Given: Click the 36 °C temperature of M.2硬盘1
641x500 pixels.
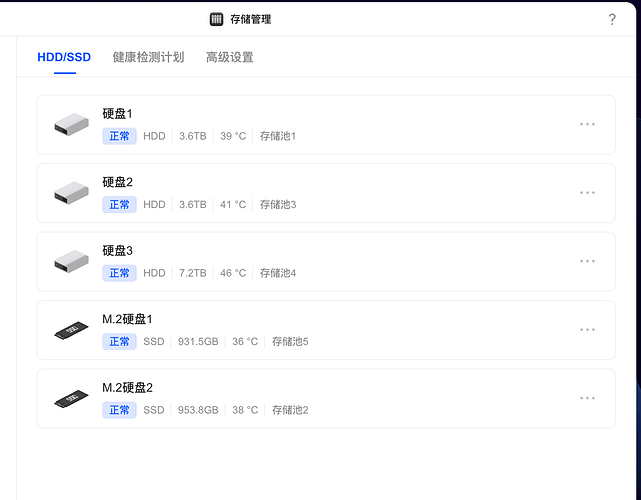Looking at the screenshot, I should coord(245,341).
